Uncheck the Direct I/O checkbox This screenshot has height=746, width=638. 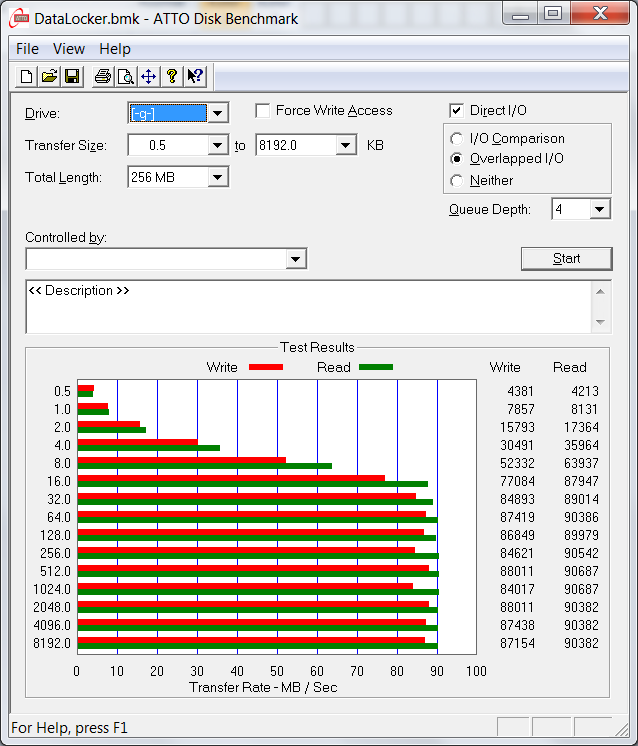457,111
